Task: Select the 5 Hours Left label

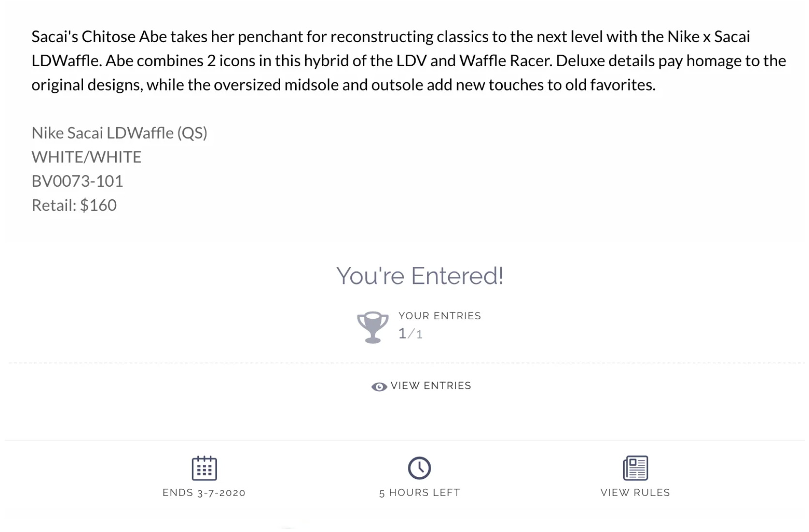Action: click(x=419, y=492)
